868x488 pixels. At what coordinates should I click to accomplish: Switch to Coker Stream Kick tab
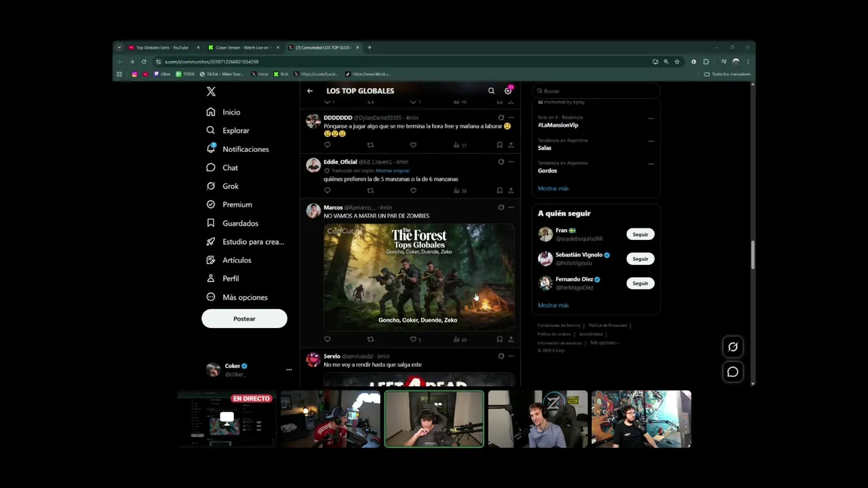coord(243,47)
